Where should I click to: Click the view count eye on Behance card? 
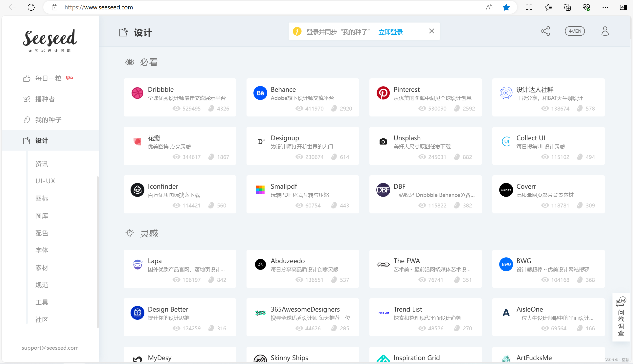(299, 108)
